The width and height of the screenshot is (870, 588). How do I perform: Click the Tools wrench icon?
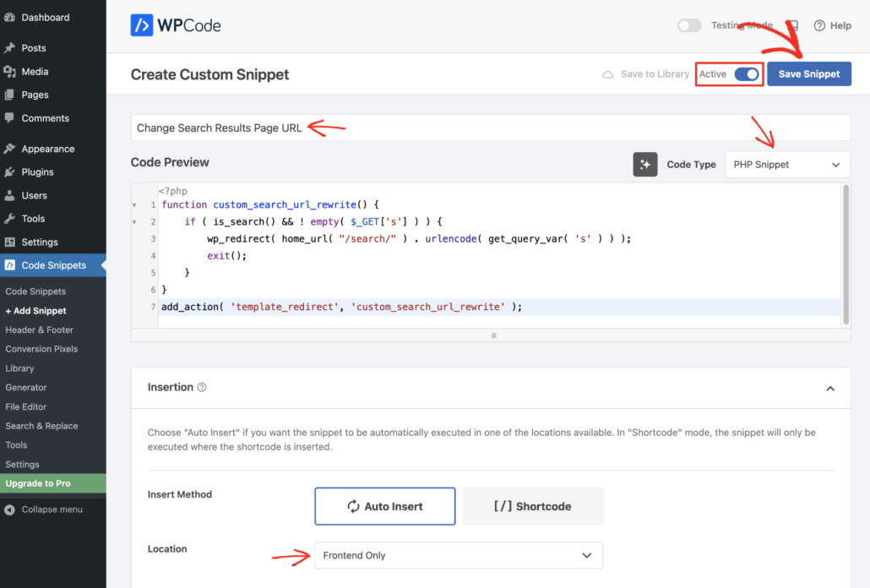9,219
